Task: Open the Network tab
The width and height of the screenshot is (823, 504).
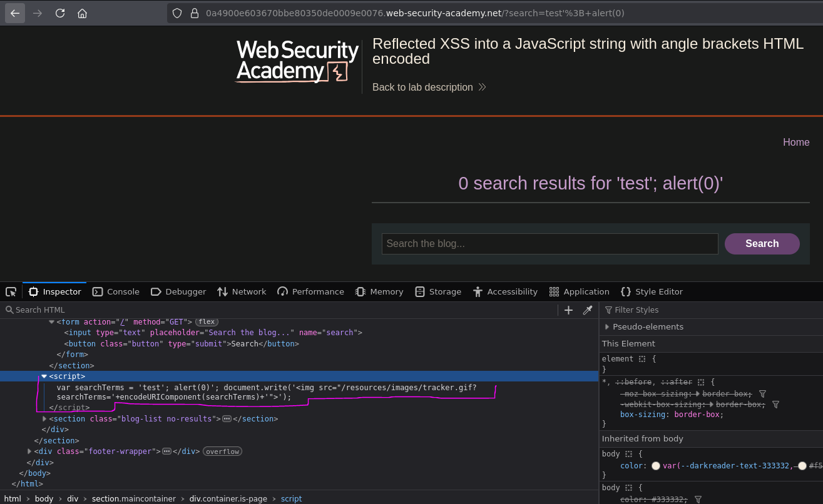Action: (x=242, y=291)
